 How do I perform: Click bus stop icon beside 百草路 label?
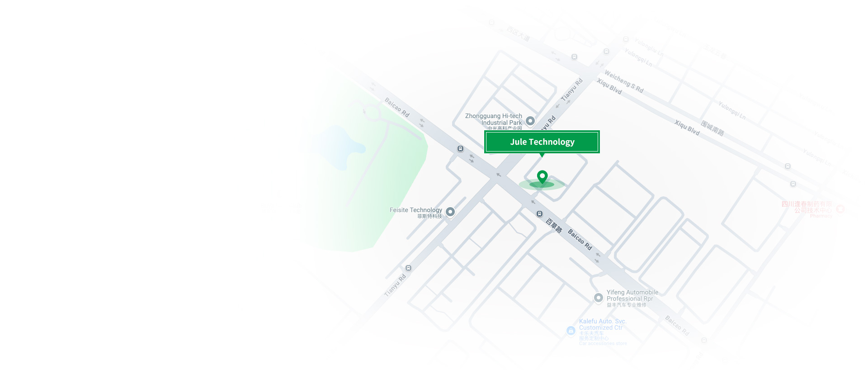tap(539, 213)
